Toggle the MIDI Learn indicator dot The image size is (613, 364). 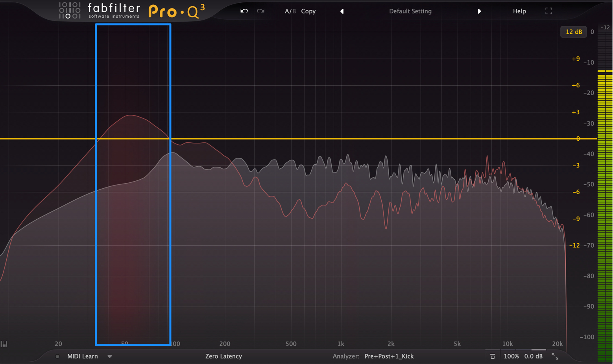tap(57, 357)
